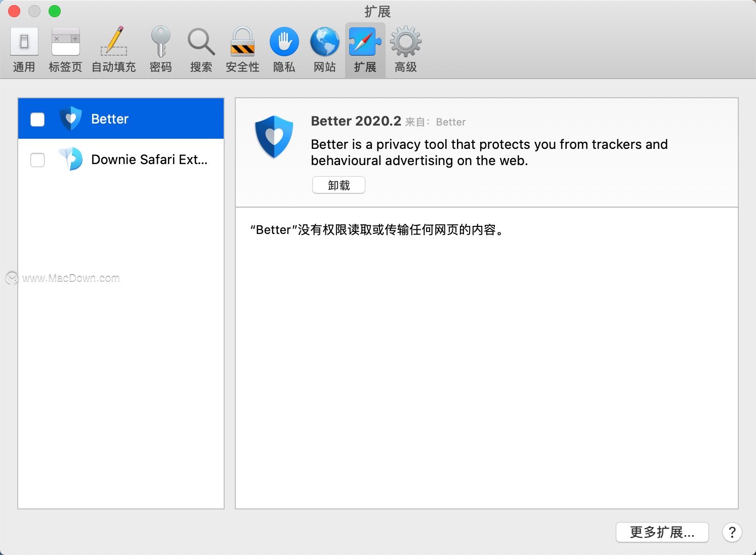Click the 更多扩展... (More Extensions) button

coord(662,532)
